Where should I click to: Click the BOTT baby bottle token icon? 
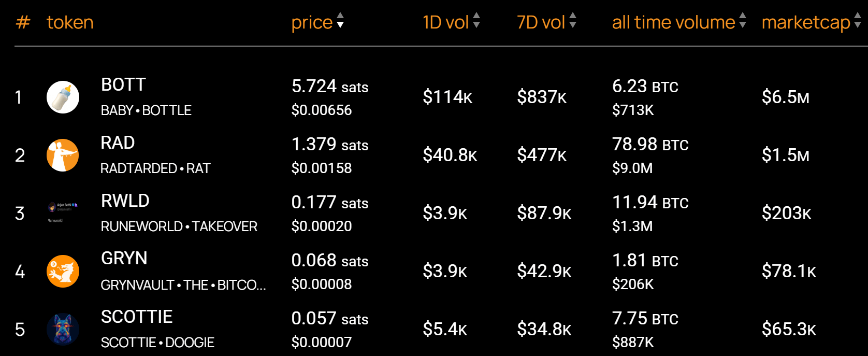pyautogui.click(x=63, y=97)
